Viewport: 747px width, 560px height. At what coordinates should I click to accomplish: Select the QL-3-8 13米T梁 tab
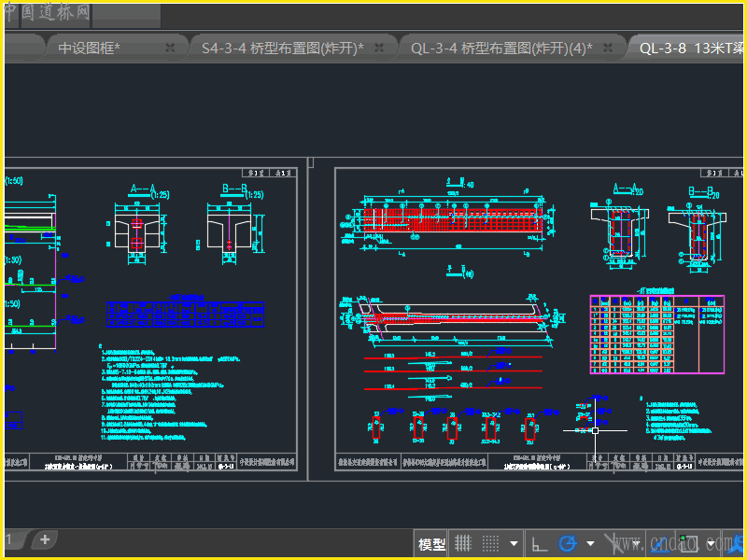click(x=691, y=48)
